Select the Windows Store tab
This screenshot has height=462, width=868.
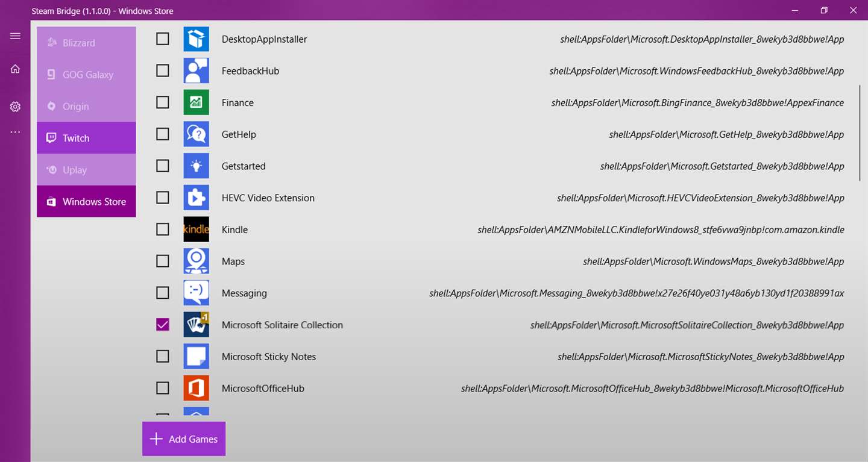point(86,201)
